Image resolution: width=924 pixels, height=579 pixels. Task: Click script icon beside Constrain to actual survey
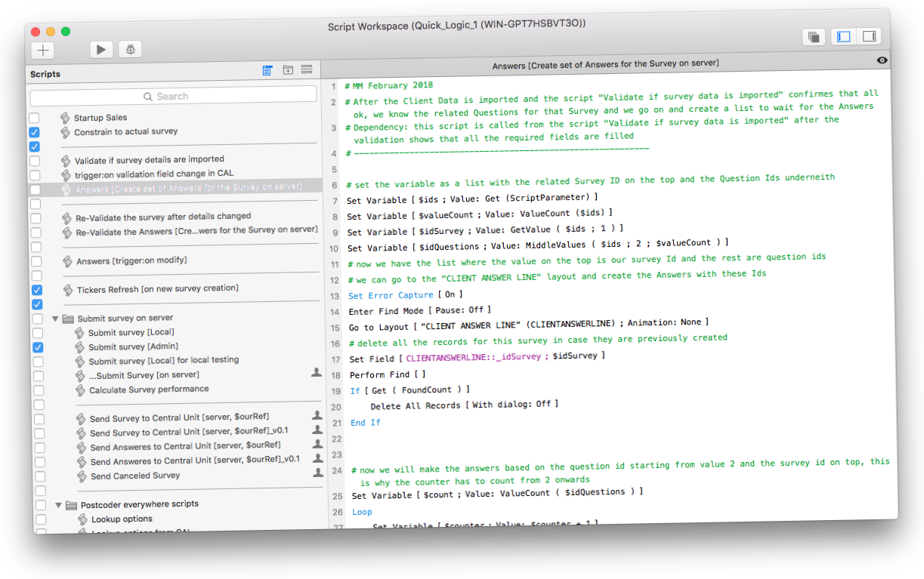point(65,132)
